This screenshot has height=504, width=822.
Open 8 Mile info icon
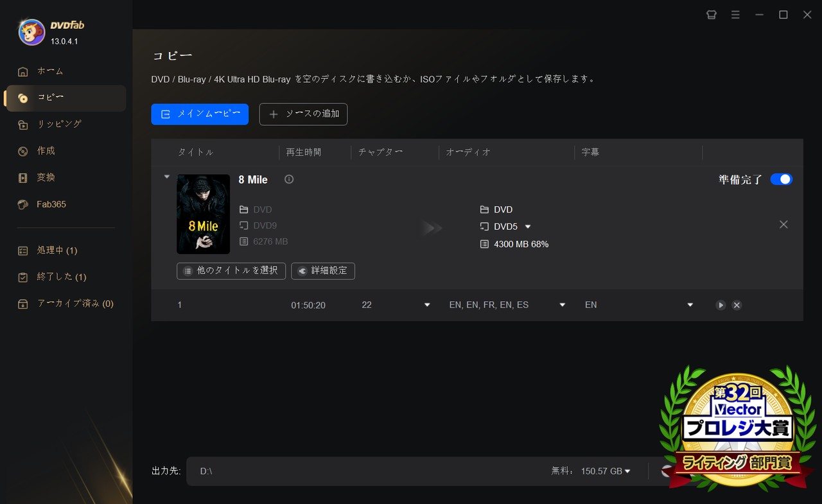(289, 179)
